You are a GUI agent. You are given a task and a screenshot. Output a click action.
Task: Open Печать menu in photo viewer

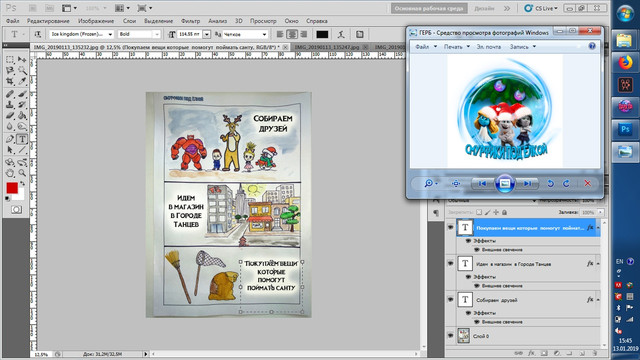[457, 47]
